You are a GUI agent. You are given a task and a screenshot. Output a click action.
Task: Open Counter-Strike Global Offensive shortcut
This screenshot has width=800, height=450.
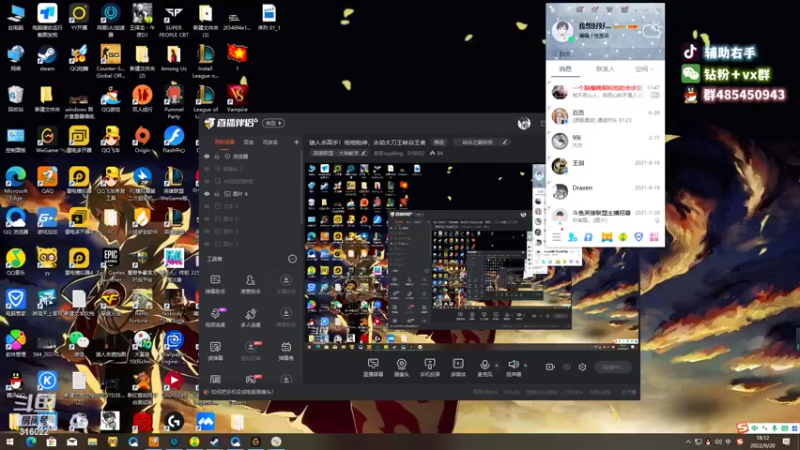point(110,61)
